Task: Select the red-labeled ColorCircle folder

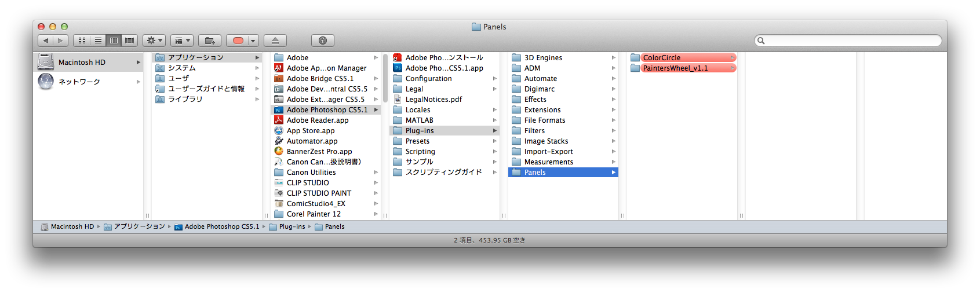Action: pyautogui.click(x=682, y=57)
